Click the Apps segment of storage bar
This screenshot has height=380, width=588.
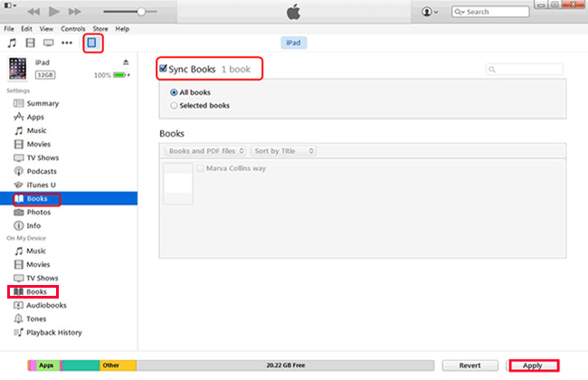click(47, 366)
